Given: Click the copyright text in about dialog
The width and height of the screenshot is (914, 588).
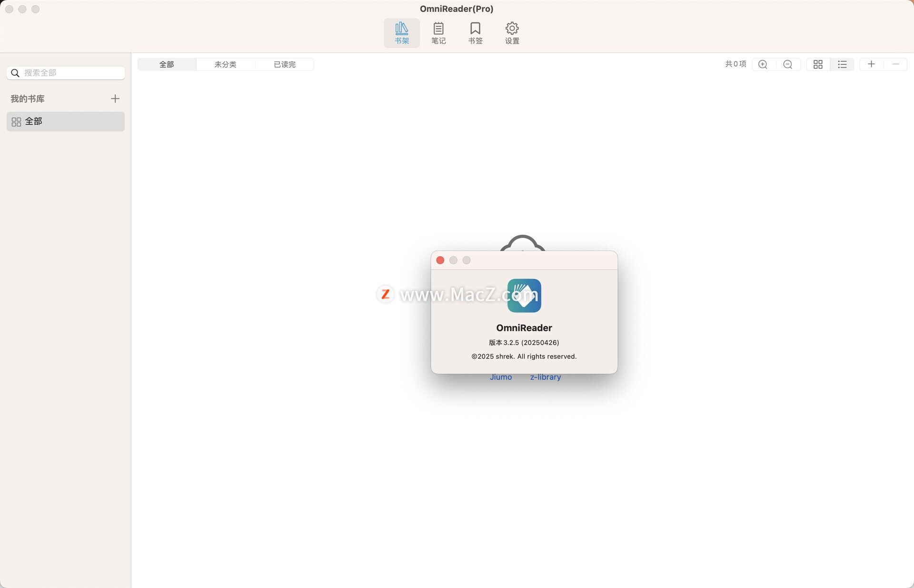Looking at the screenshot, I should pyautogui.click(x=524, y=356).
